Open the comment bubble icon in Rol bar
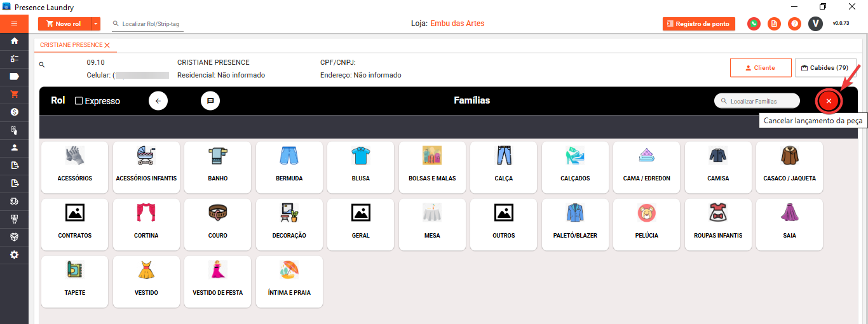 tap(210, 101)
